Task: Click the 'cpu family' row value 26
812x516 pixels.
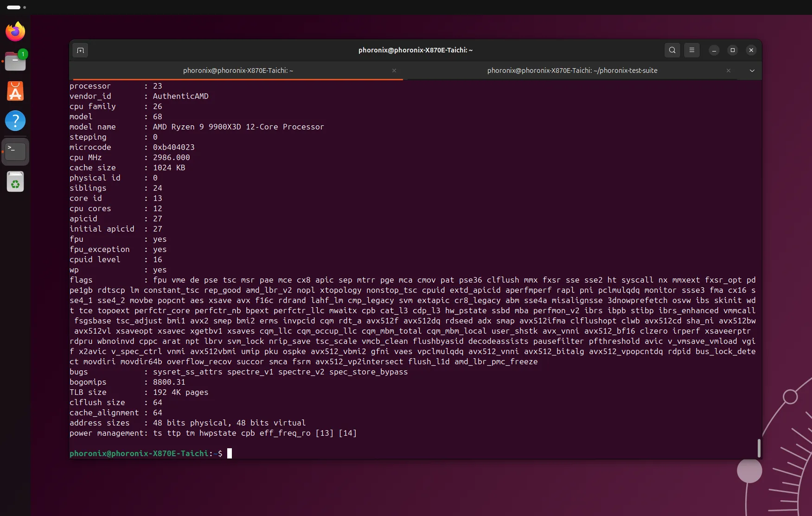Action: 158,106
